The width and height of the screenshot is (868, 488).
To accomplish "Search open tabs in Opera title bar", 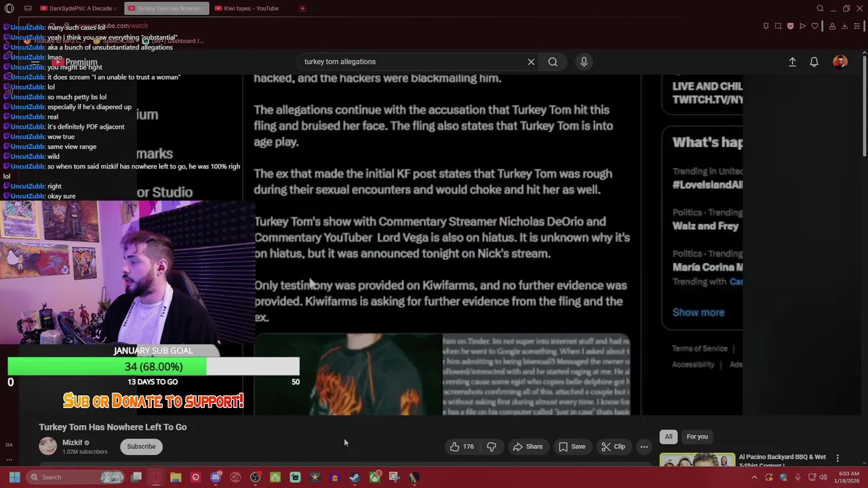I will (820, 8).
